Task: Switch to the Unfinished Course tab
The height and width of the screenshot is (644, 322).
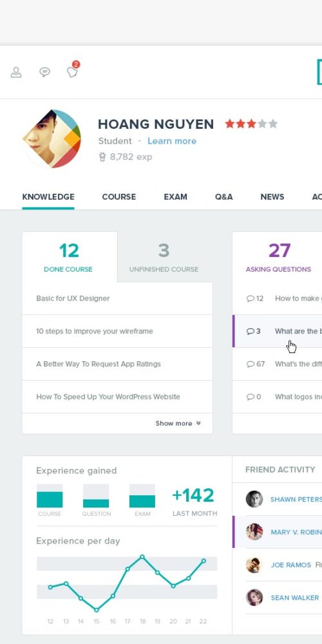Action: [164, 257]
